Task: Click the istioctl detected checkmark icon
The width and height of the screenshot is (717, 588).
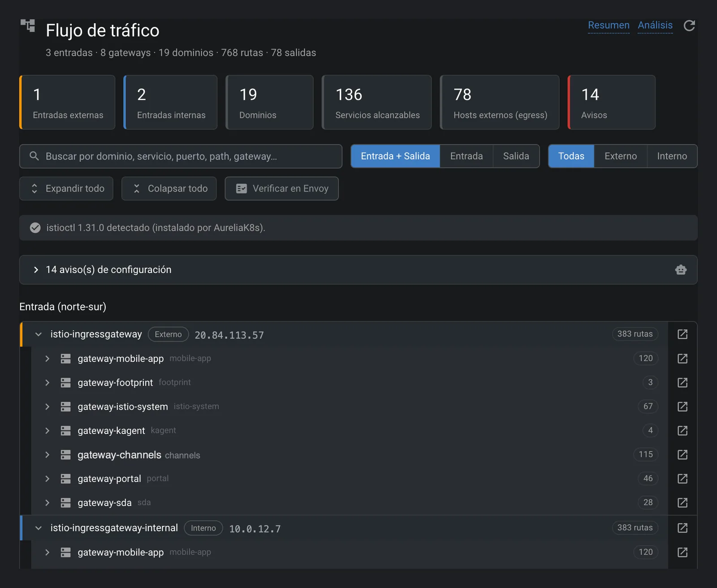Action: click(x=35, y=228)
